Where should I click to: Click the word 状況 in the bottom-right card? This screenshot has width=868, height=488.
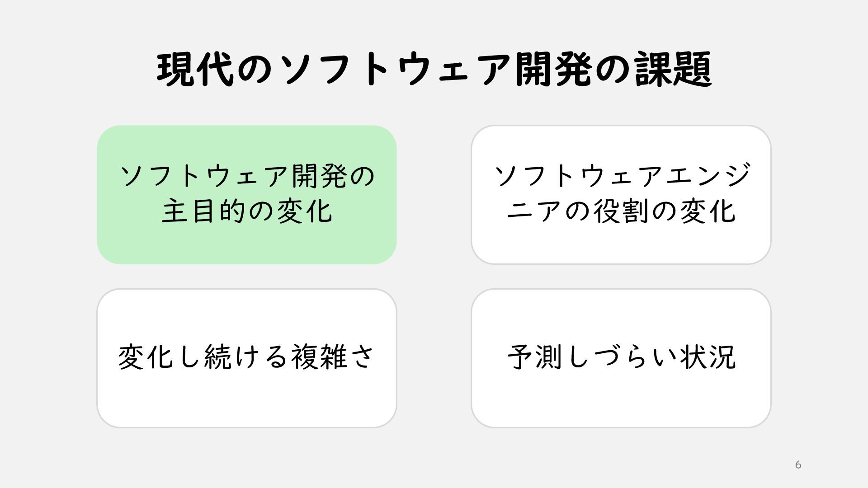(x=708, y=357)
